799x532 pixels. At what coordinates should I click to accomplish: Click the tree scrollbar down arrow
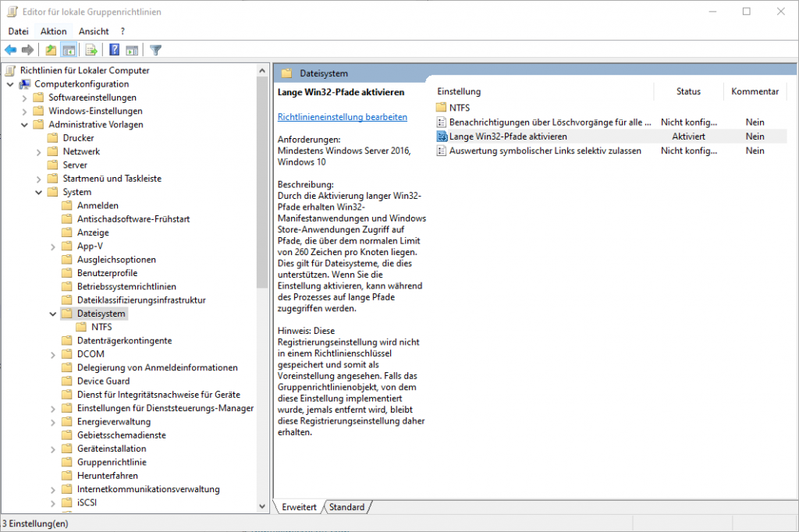pos(262,506)
